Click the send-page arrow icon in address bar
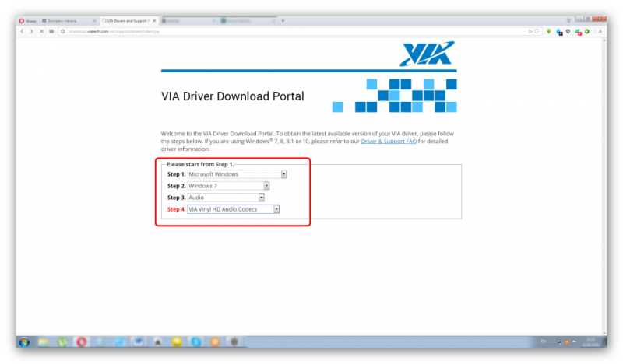 click(x=530, y=31)
